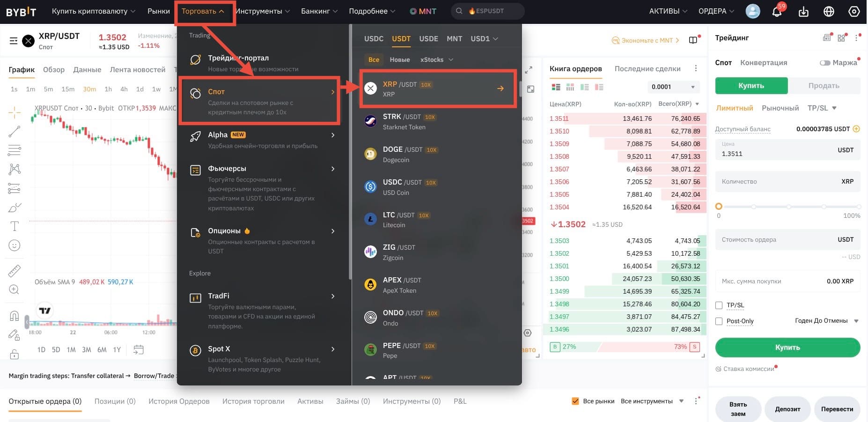Enable the TP/SL checkbox
Viewport: 868px width, 422px height.
[719, 305]
